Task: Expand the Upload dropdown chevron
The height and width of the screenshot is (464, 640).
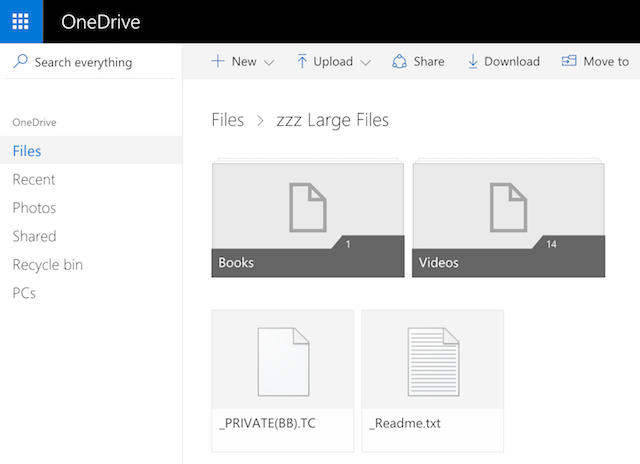Action: coord(366,62)
